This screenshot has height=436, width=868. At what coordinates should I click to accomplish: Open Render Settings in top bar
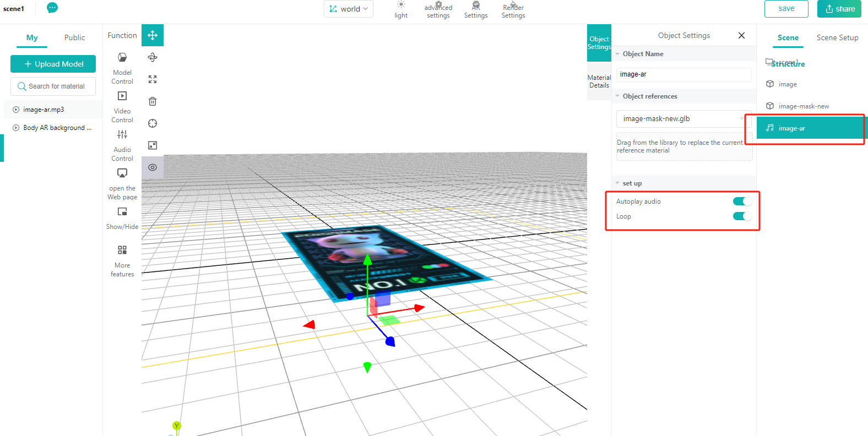513,10
